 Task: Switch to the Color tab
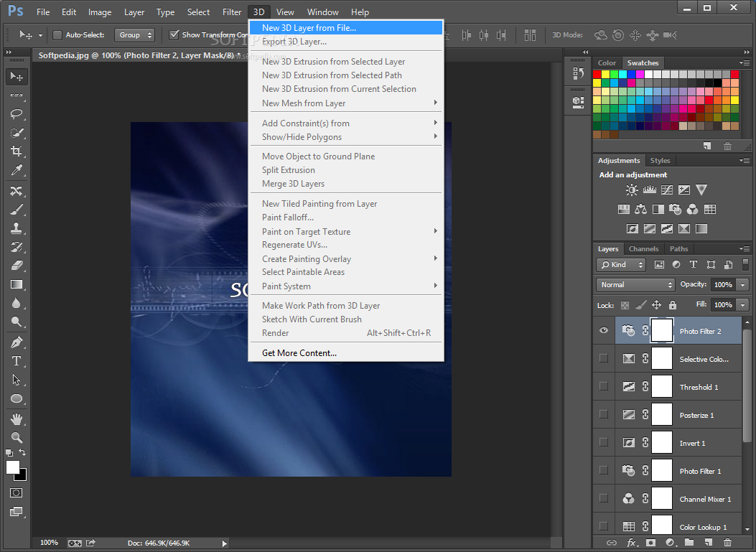[x=607, y=62]
